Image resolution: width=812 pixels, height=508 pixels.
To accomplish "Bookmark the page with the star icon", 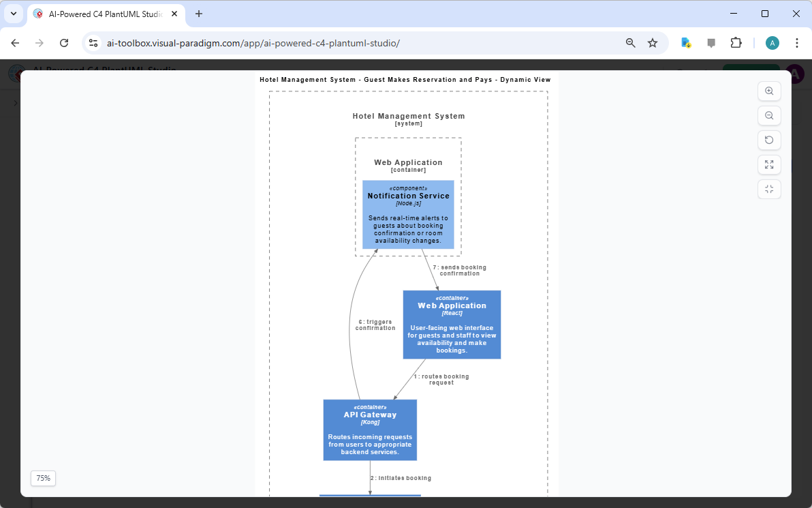I will point(653,42).
